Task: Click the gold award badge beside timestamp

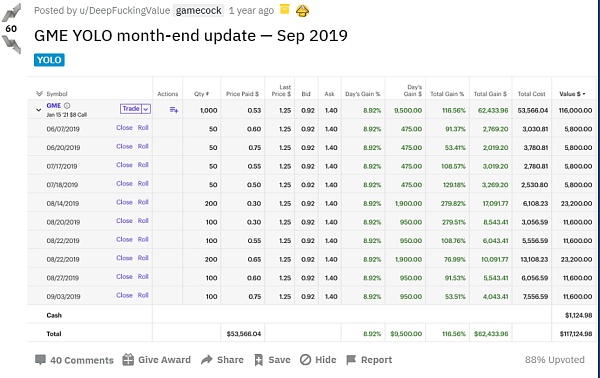Action: 302,11
